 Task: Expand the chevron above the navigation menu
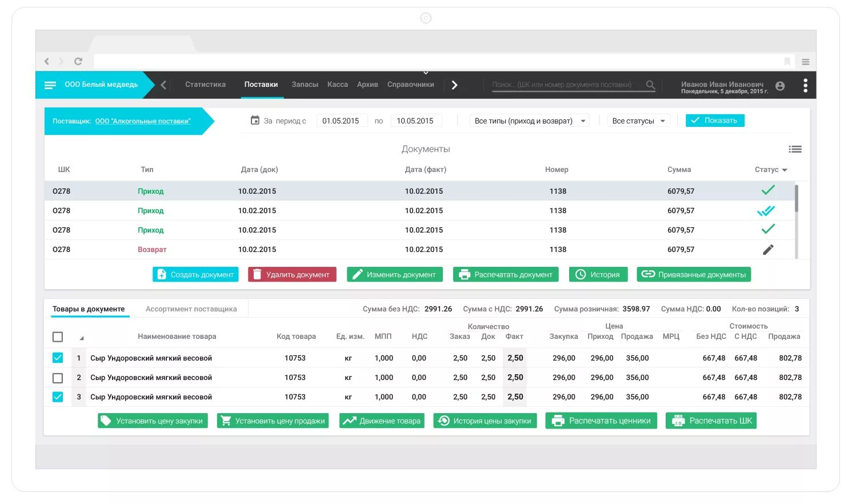[x=426, y=73]
